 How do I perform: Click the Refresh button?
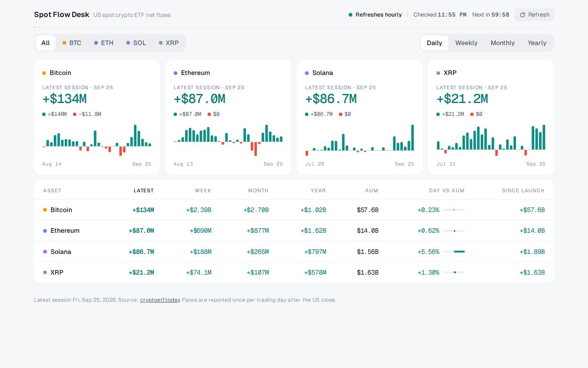[x=534, y=15]
